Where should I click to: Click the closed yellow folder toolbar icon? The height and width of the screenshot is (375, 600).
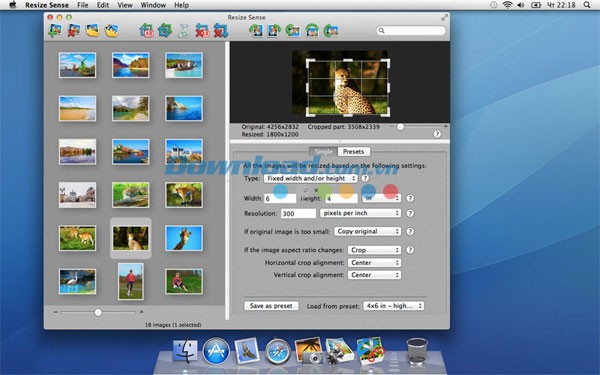92,30
